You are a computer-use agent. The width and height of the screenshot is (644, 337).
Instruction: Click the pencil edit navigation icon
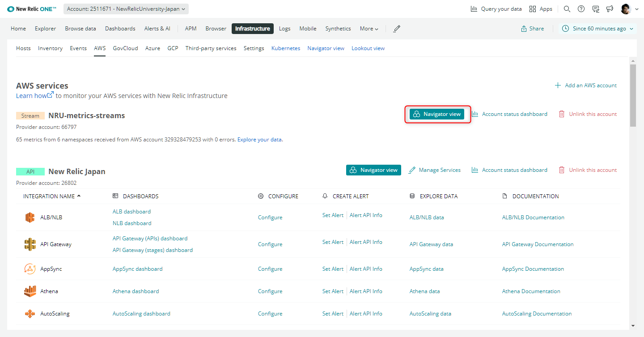397,29
